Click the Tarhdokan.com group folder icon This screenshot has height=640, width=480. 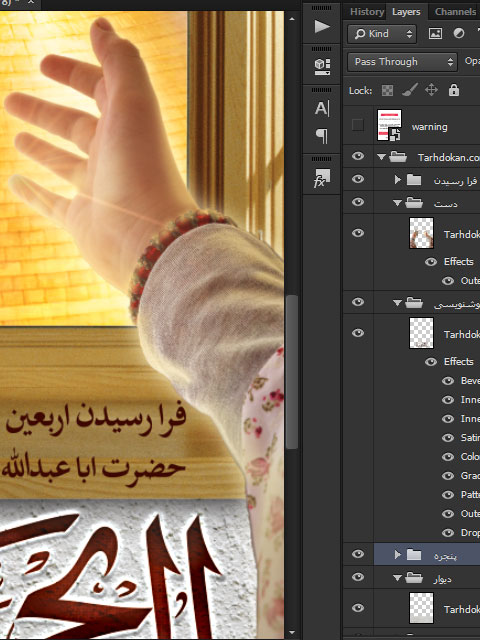tap(398, 157)
